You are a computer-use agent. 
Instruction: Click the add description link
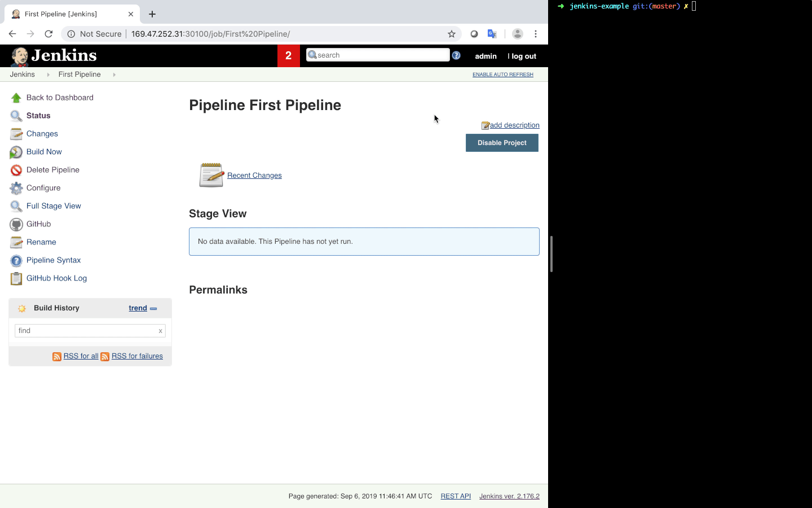(x=514, y=125)
